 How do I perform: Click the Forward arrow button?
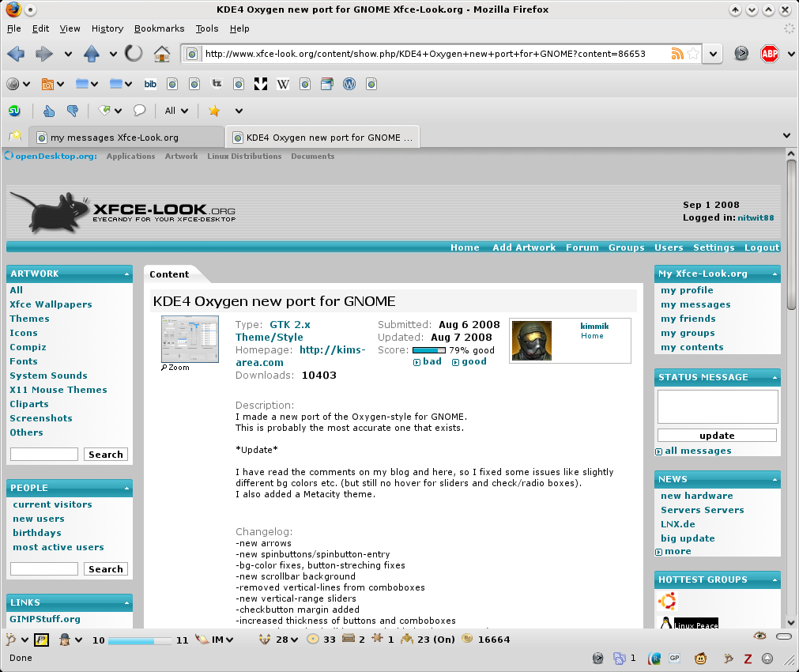[43, 54]
